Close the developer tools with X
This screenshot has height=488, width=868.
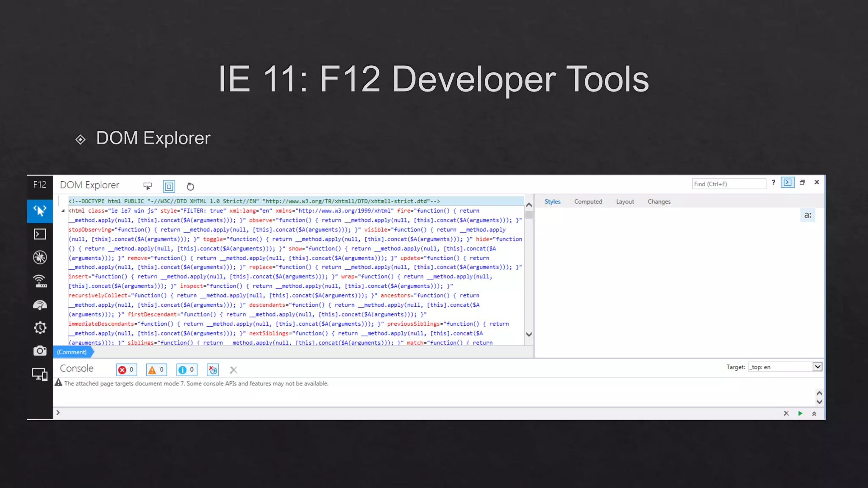(817, 182)
